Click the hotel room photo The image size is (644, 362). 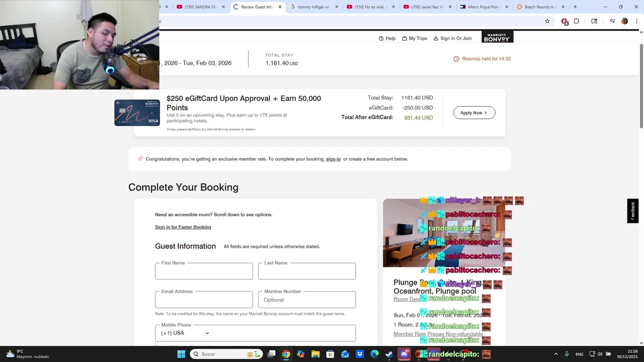tap(444, 233)
